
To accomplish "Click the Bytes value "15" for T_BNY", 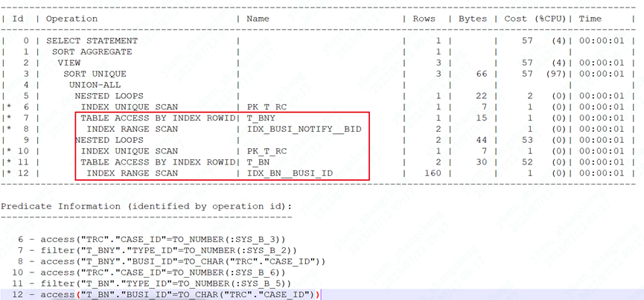I will [x=481, y=118].
